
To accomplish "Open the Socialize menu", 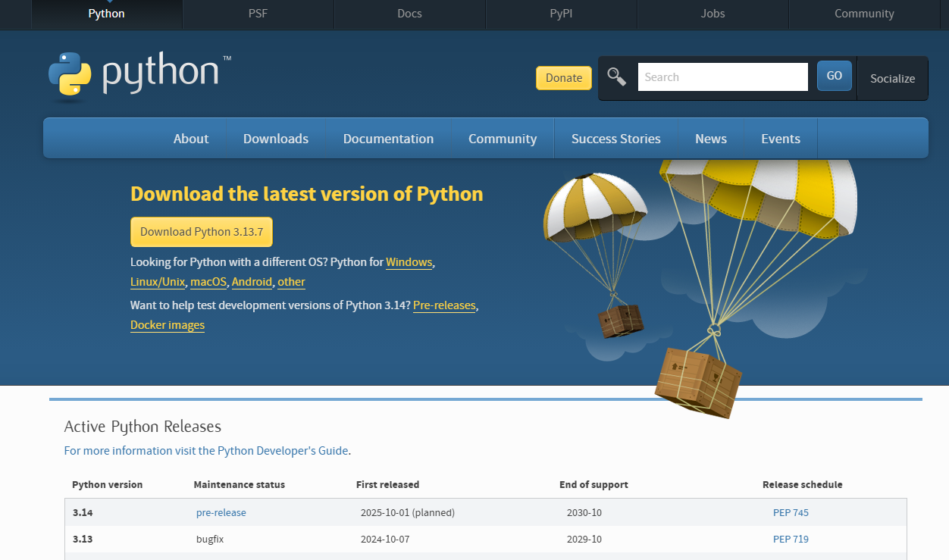I will [x=892, y=78].
